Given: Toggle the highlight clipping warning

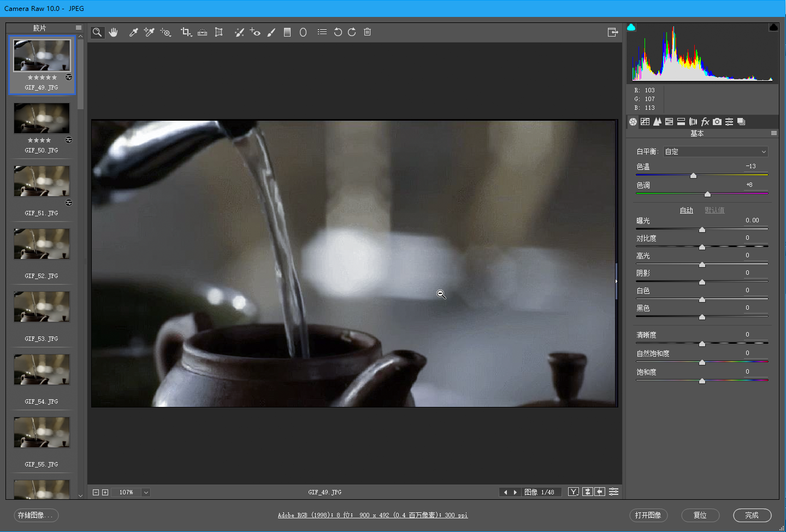Looking at the screenshot, I should (x=773, y=27).
